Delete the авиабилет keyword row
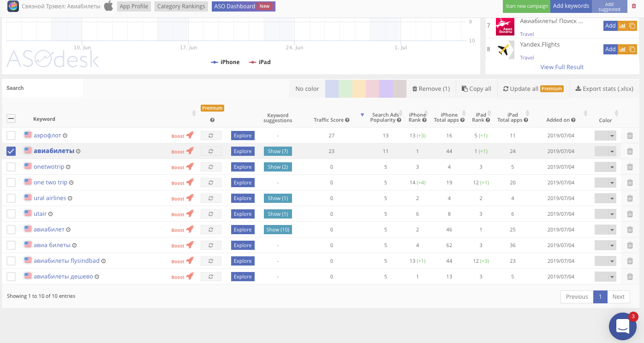Image resolution: width=644 pixels, height=343 pixels. click(x=630, y=230)
